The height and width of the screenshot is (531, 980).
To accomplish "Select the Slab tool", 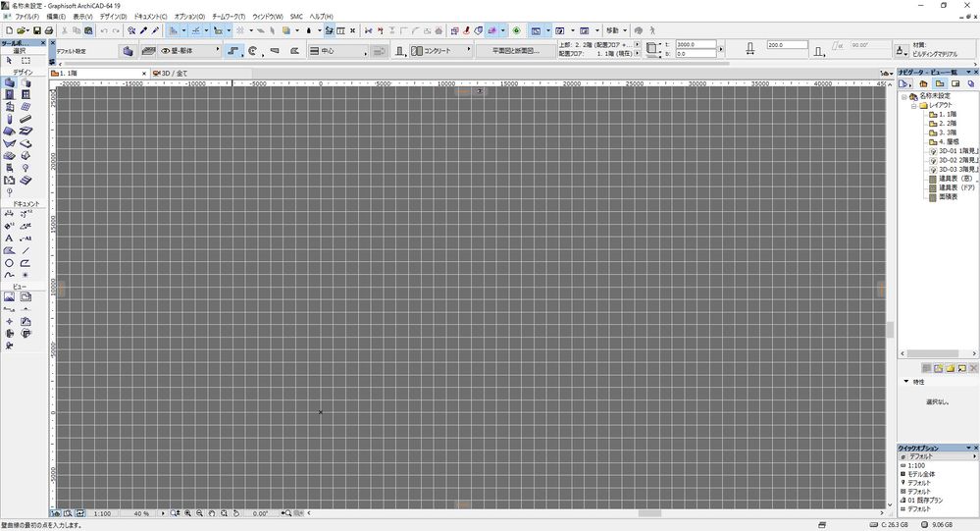I will tap(26, 132).
